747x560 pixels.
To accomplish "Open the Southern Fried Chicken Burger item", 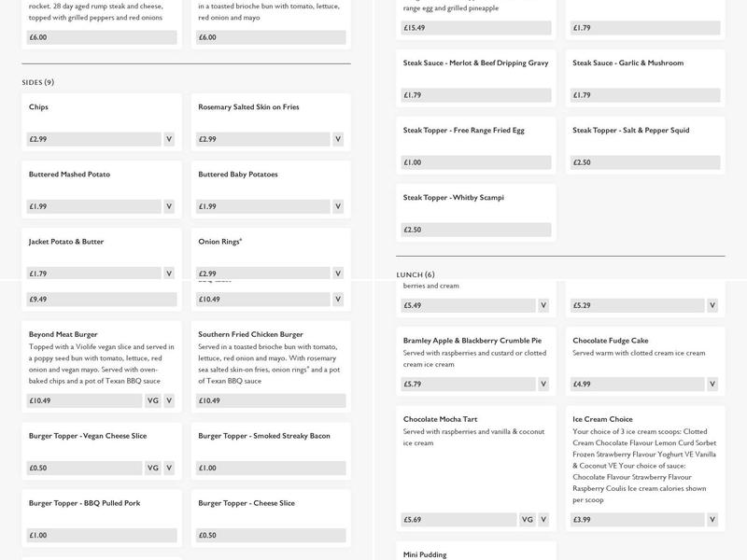I will tap(250, 334).
